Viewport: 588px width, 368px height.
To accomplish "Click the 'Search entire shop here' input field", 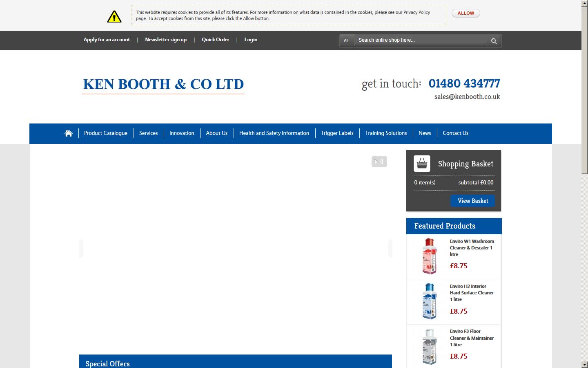I will pyautogui.click(x=421, y=40).
